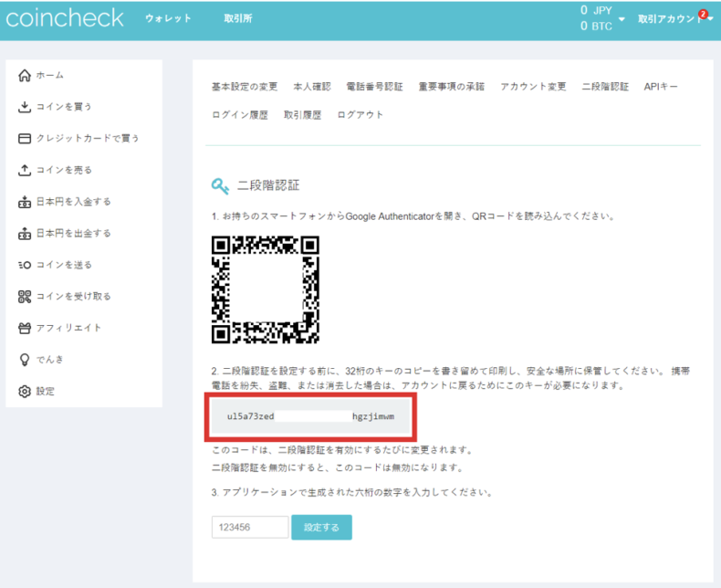Switch to アカウント変更 tab
The image size is (721, 588).
click(x=533, y=87)
